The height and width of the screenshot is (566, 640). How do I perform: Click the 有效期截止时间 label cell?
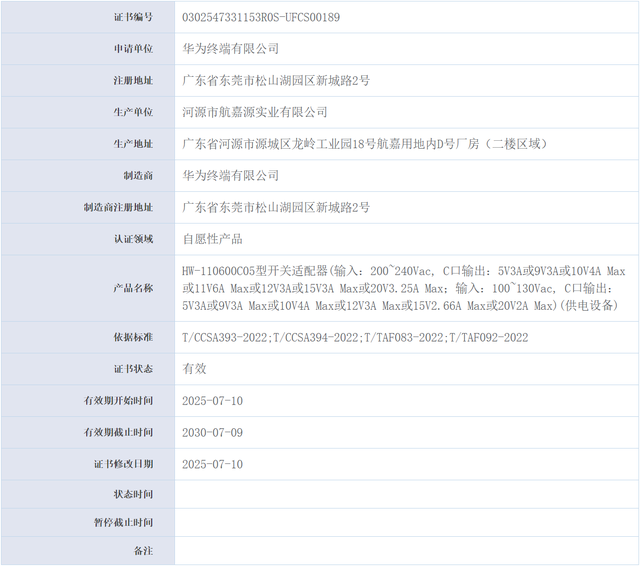click(x=88, y=433)
